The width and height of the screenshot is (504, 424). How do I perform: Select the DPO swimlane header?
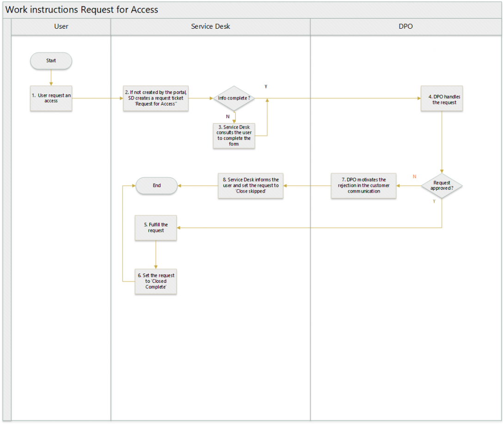tap(406, 26)
